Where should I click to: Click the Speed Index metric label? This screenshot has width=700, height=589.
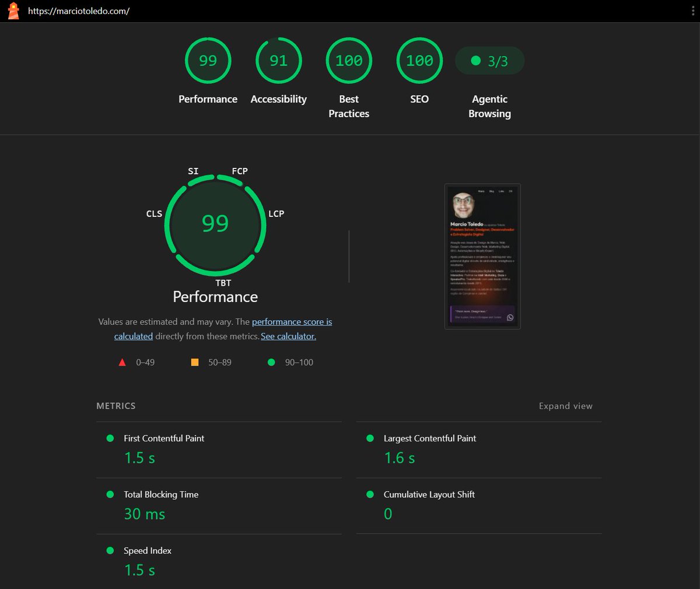click(x=148, y=551)
